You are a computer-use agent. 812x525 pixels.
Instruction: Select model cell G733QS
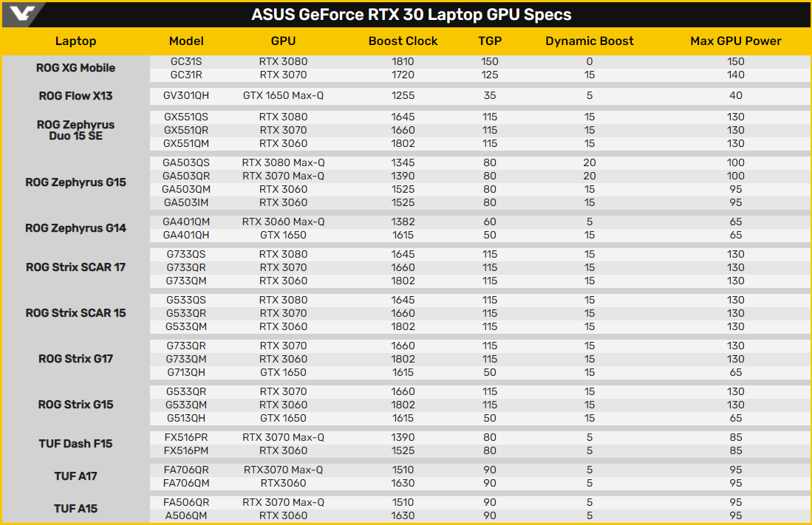[x=186, y=254]
